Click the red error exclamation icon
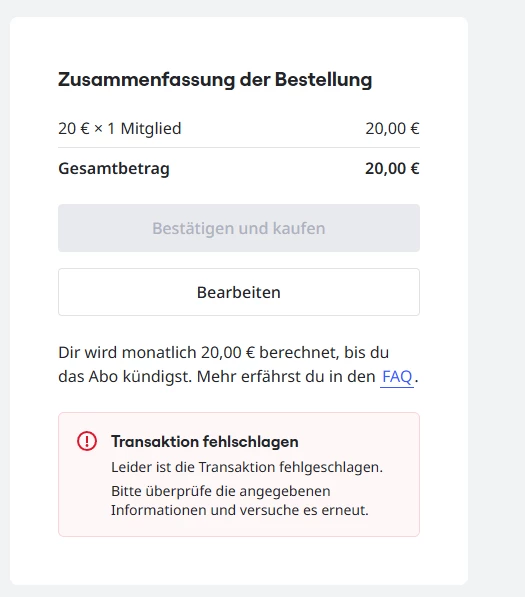Image resolution: width=525 pixels, height=597 pixels. click(x=87, y=441)
